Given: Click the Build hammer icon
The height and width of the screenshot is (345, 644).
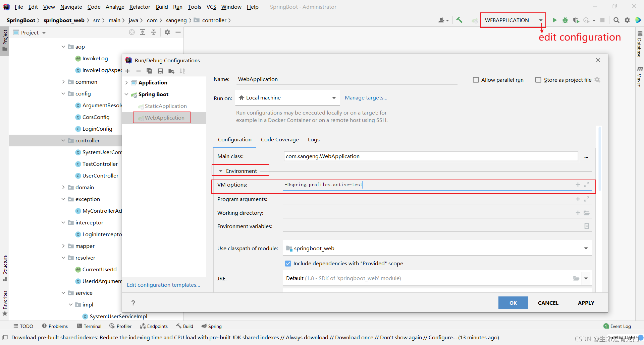Looking at the screenshot, I should (x=459, y=20).
